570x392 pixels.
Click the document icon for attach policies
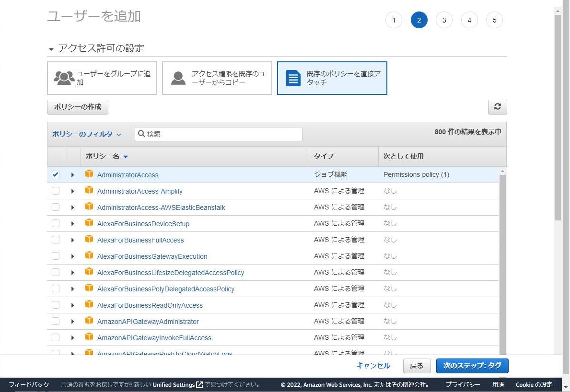293,78
